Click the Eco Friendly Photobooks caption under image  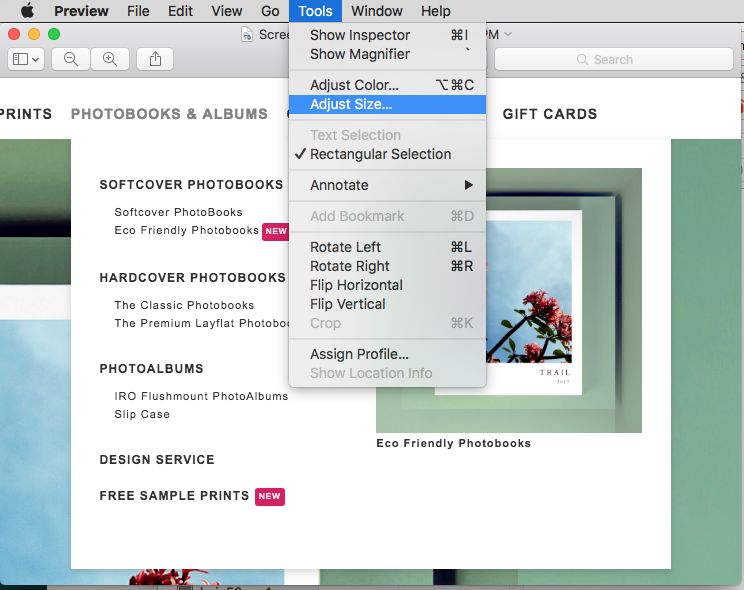coord(454,443)
